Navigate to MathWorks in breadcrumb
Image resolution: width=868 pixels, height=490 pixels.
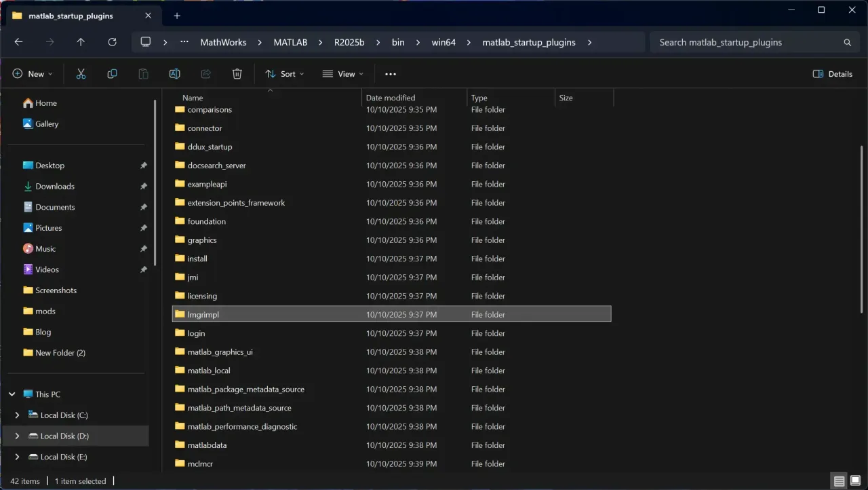click(x=223, y=42)
